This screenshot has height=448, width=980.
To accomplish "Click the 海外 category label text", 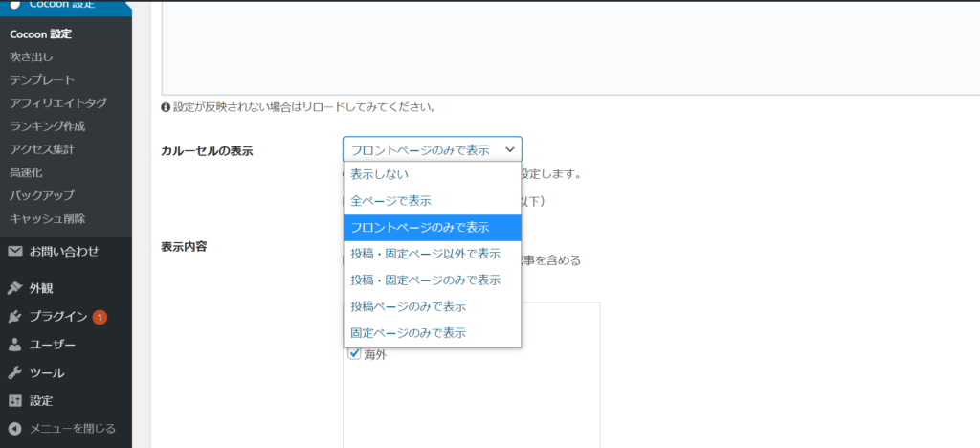I will (x=375, y=355).
